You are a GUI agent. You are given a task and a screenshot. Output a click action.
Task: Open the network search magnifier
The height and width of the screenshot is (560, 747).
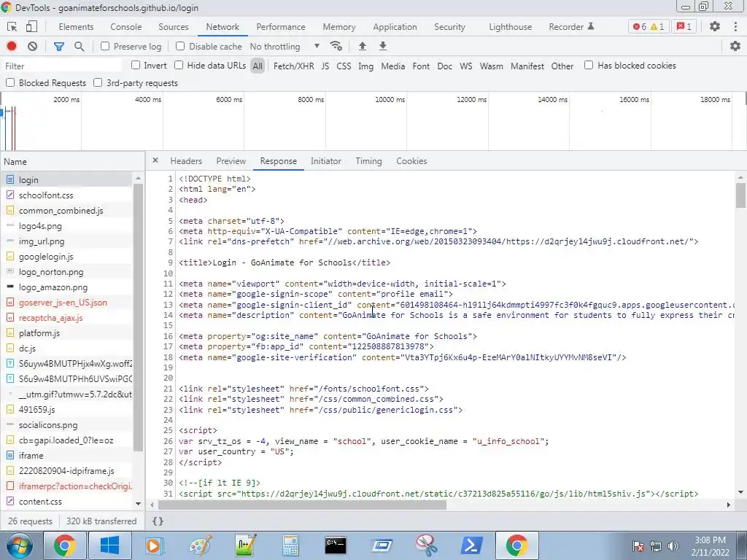click(x=79, y=46)
